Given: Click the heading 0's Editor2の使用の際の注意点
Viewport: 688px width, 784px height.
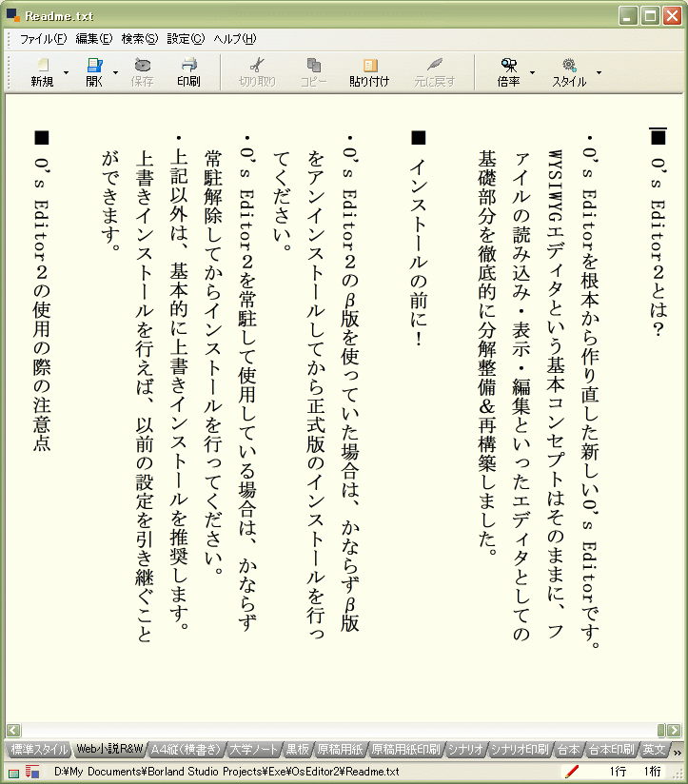Looking at the screenshot, I should (x=42, y=291).
